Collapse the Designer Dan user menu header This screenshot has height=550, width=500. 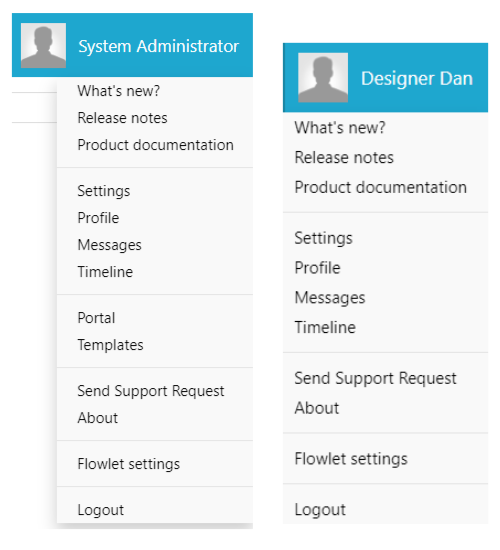(x=385, y=78)
